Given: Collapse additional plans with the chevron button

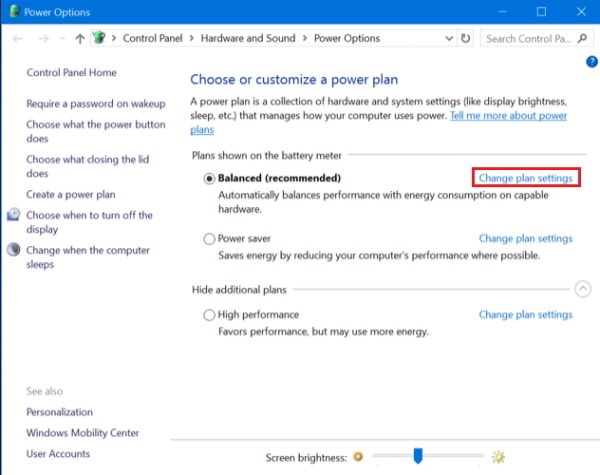Looking at the screenshot, I should [x=583, y=289].
